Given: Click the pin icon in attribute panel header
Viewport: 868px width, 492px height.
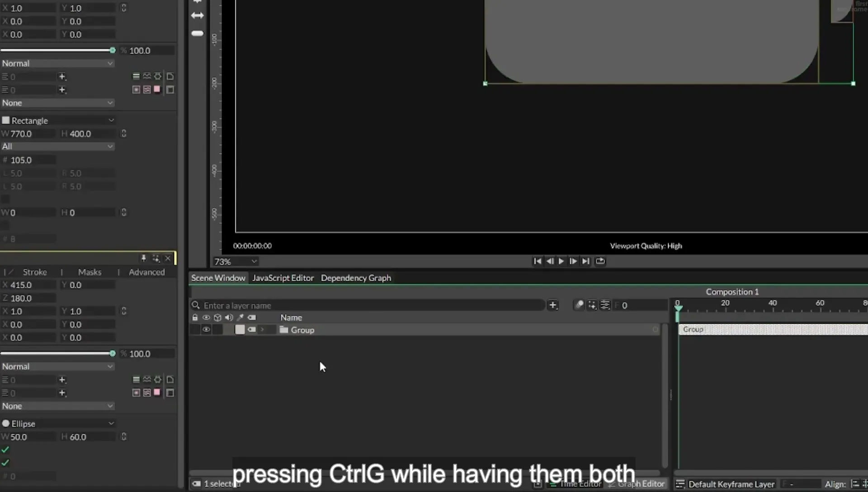Looking at the screenshot, I should [x=143, y=258].
